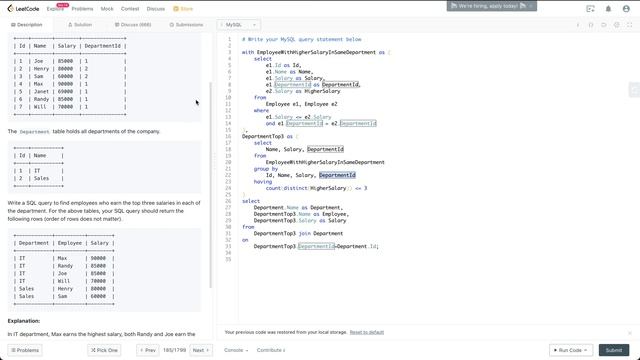
Task: Expand the Run Code options
Action: click(x=570, y=350)
